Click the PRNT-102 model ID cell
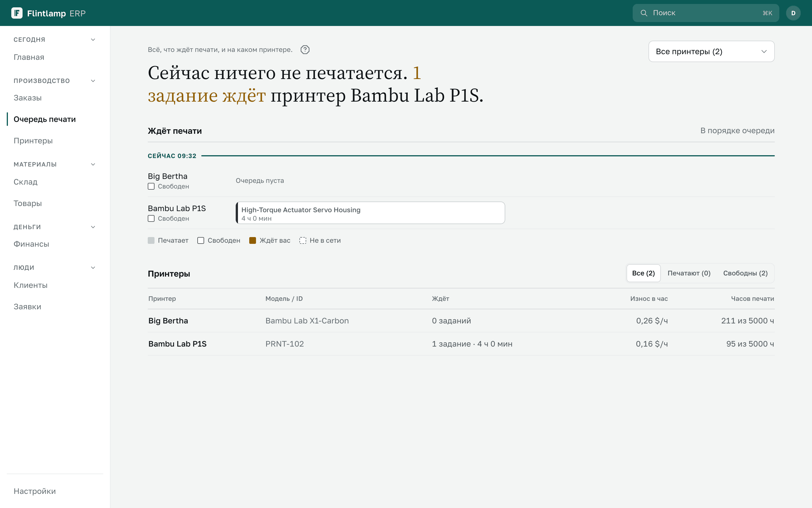This screenshot has height=508, width=812. 284,344
